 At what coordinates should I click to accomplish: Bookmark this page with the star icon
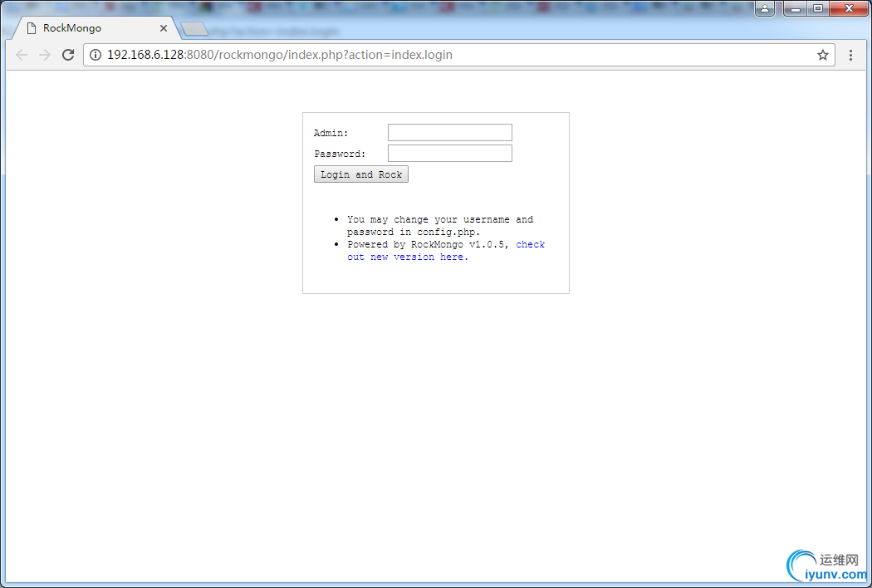pos(823,55)
